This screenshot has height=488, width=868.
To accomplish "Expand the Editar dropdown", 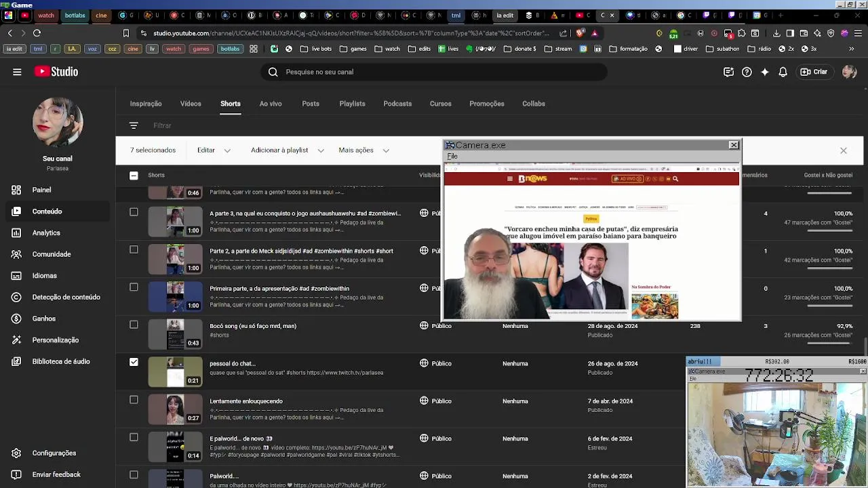I will point(214,150).
